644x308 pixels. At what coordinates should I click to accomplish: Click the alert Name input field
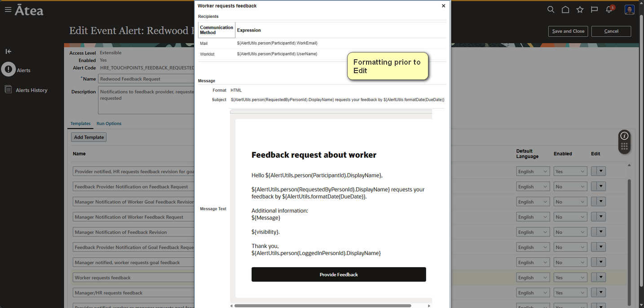pyautogui.click(x=146, y=79)
